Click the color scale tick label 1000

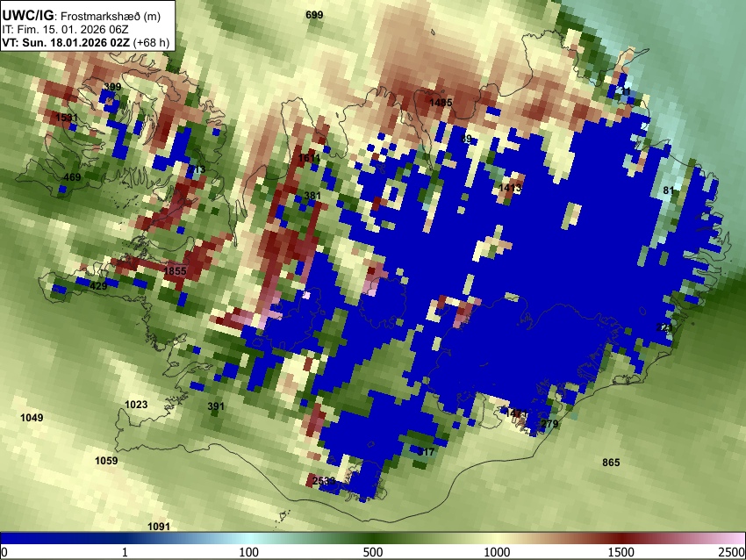tap(497, 552)
